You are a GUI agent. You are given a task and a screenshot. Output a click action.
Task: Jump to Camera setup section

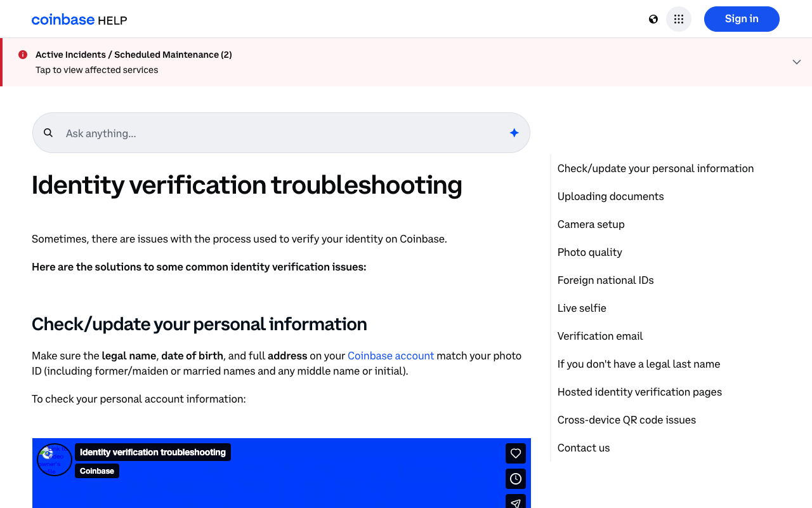tap(591, 224)
